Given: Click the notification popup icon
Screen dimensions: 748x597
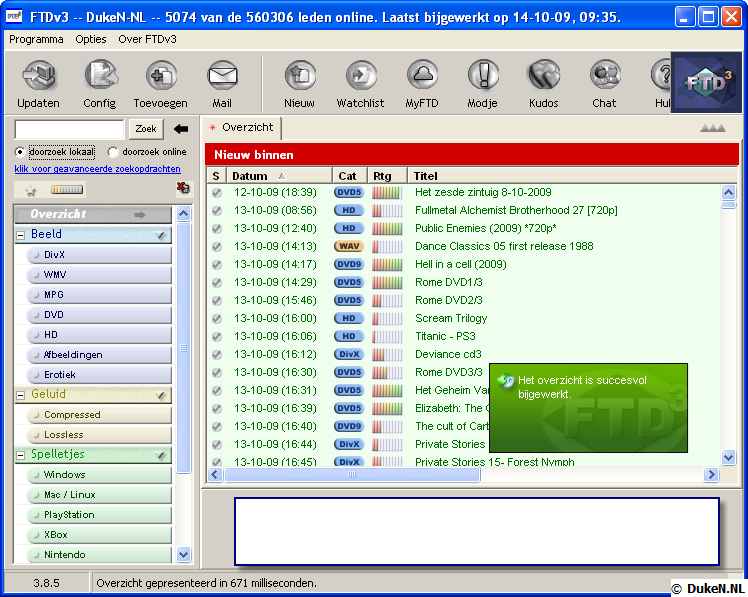Looking at the screenshot, I should [x=506, y=381].
